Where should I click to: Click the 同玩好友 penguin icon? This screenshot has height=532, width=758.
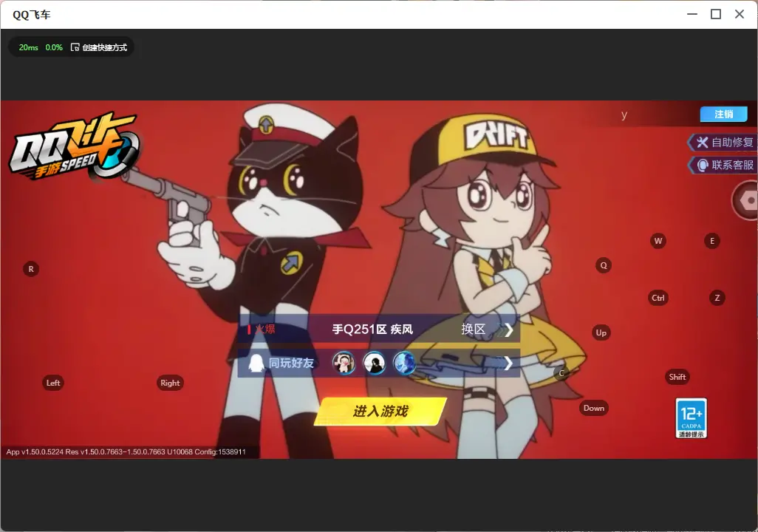(x=256, y=364)
